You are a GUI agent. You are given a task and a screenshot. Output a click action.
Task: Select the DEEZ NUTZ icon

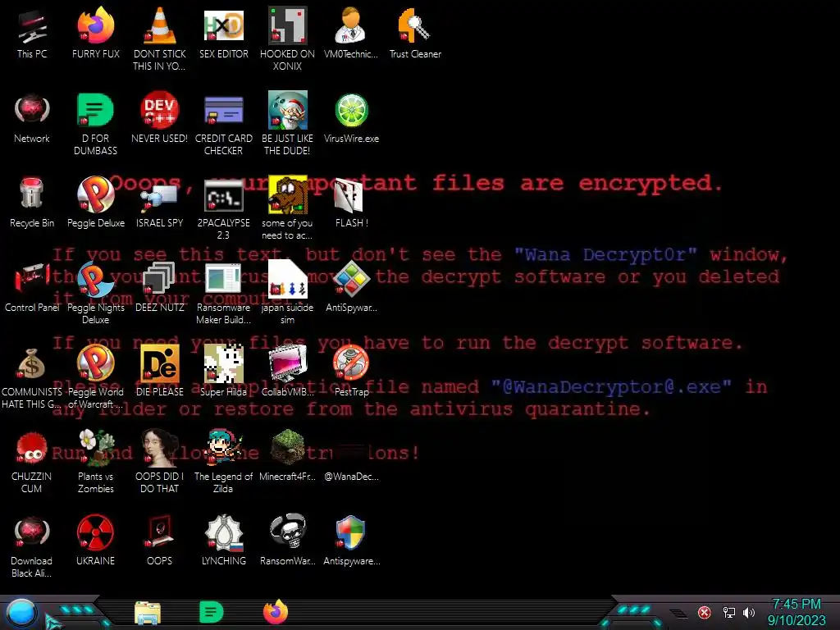coord(160,279)
